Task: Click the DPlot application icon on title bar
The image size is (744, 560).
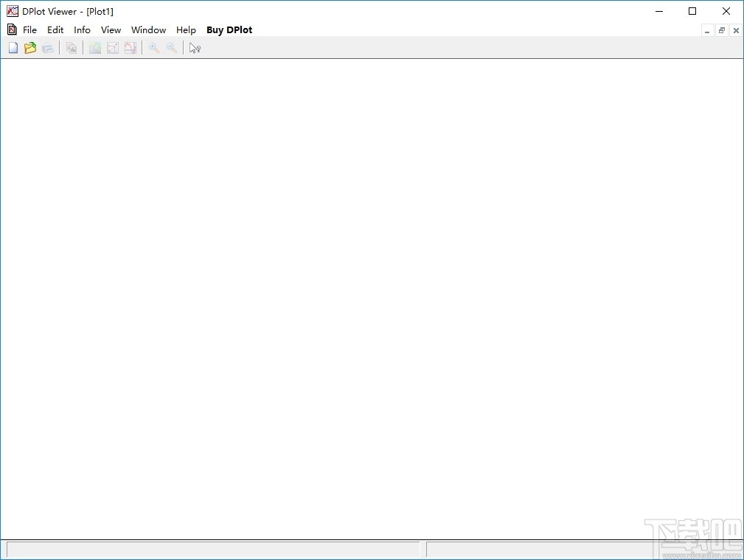Action: click(x=11, y=10)
